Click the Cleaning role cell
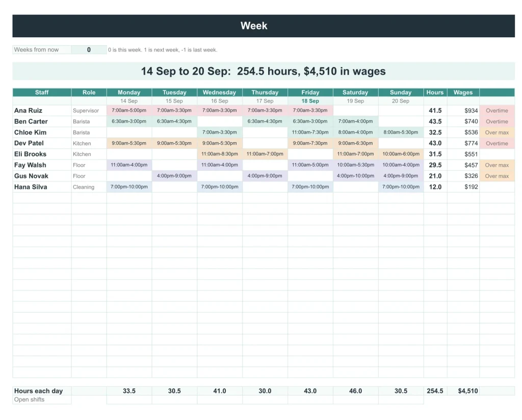 pos(89,187)
